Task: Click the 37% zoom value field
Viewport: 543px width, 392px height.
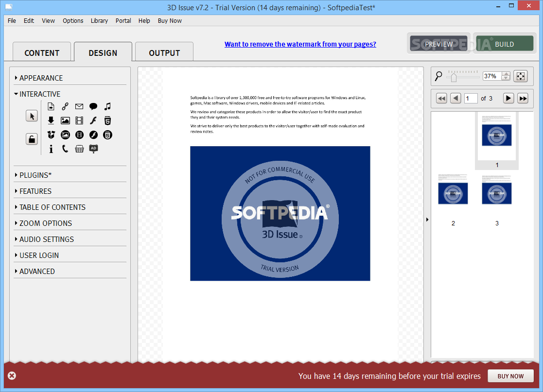Action: (x=492, y=76)
